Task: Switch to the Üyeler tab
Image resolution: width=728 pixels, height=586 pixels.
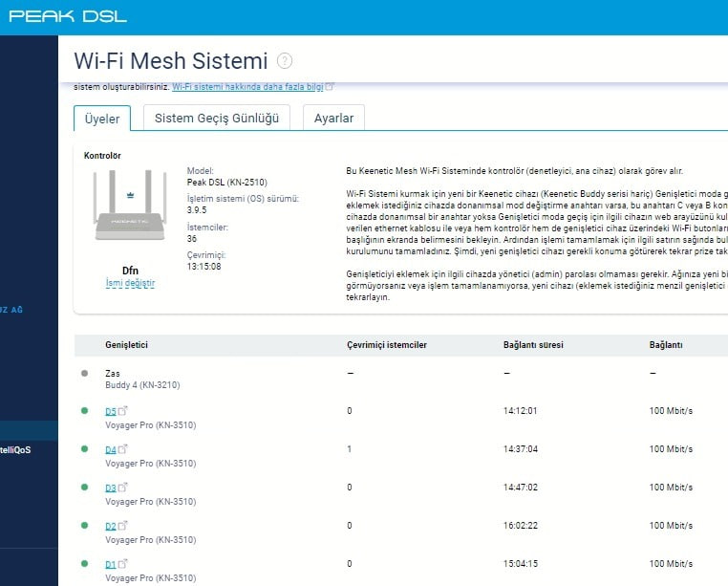Action: tap(102, 119)
